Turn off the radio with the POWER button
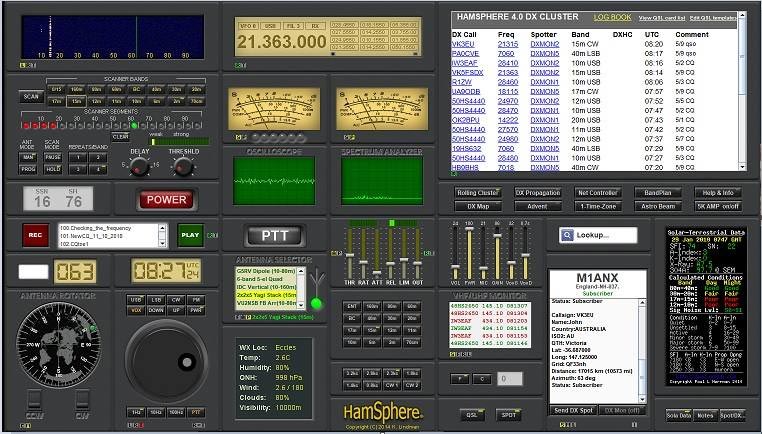Viewport: 762px width, 434px height. [x=166, y=200]
